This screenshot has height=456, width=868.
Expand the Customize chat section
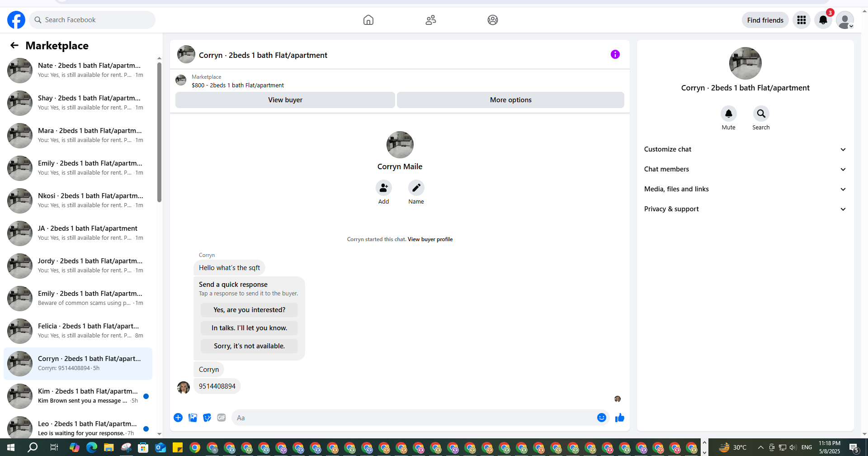pyautogui.click(x=745, y=149)
